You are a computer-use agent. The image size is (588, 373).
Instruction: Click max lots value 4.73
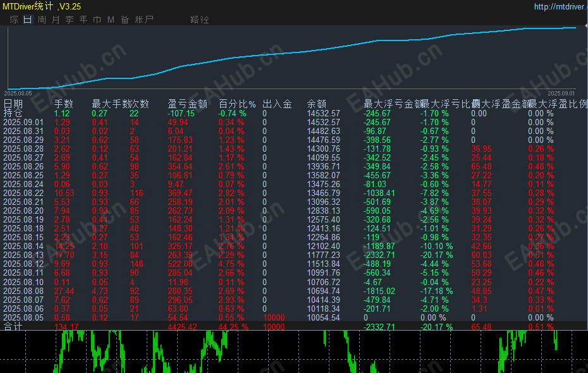pos(100,291)
